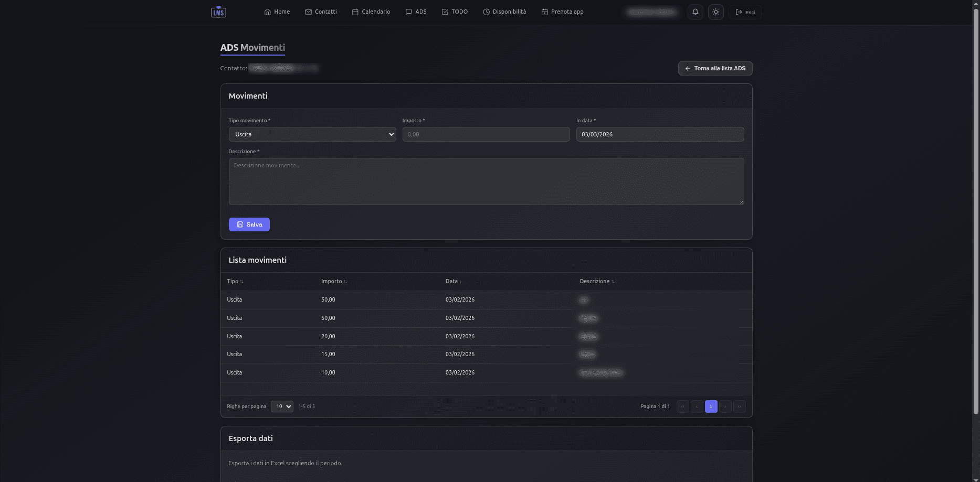Click the Importo amount field
The image size is (980, 482).
pyautogui.click(x=486, y=134)
